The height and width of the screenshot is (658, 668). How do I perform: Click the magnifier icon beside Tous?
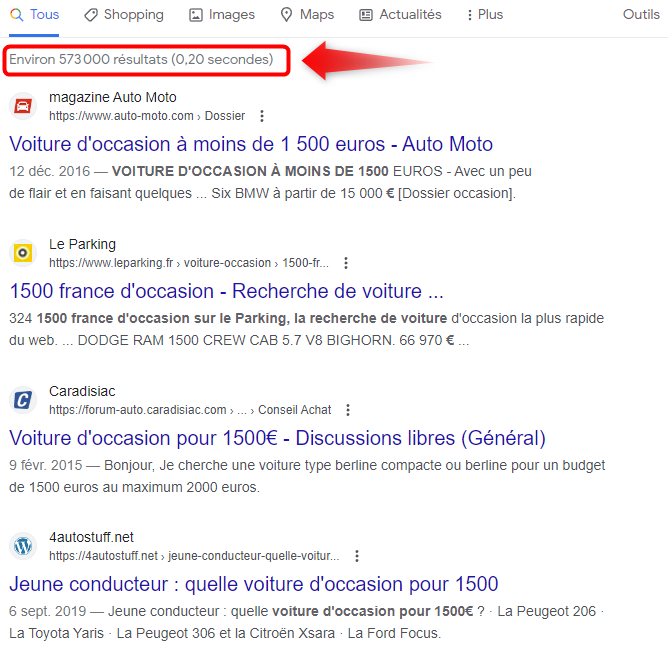coord(17,15)
